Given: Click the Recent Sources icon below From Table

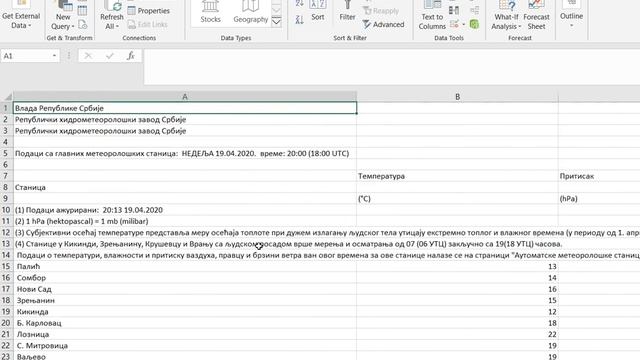Looking at the screenshot, I should (x=82, y=24).
